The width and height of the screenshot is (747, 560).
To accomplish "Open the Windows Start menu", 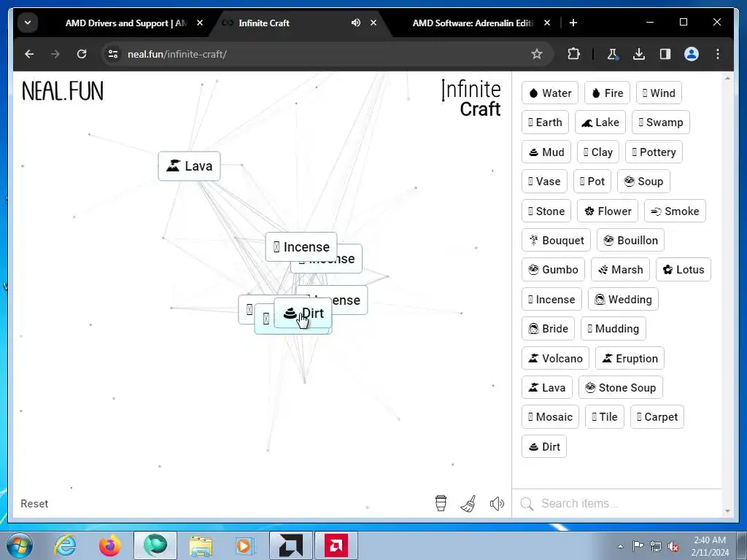I will pyautogui.click(x=20, y=545).
